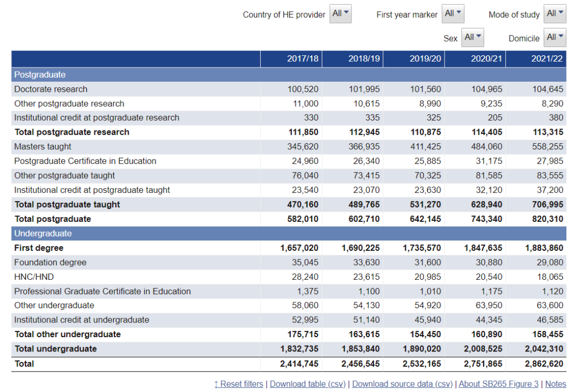This screenshot has height=392, width=569.
Task: Open the Mode of study dropdown
Action: [555, 14]
